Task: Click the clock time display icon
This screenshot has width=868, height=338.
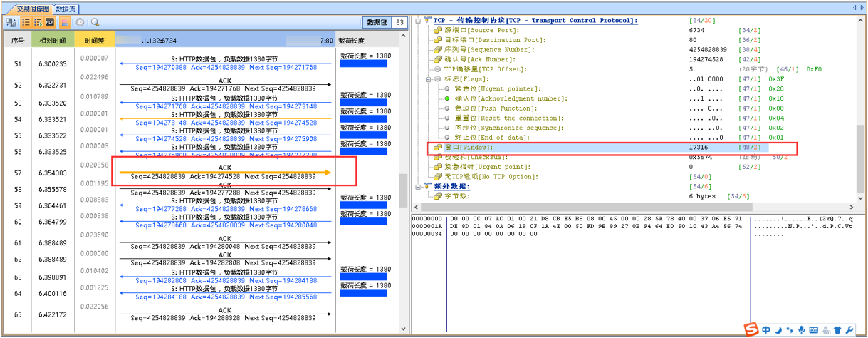Action: (x=80, y=23)
